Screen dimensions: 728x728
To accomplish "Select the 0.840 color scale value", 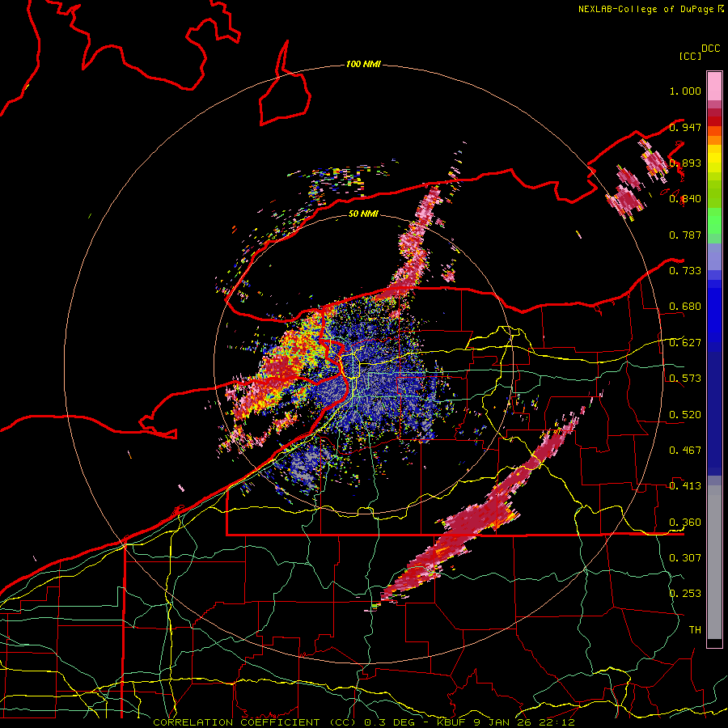I will tap(685, 199).
